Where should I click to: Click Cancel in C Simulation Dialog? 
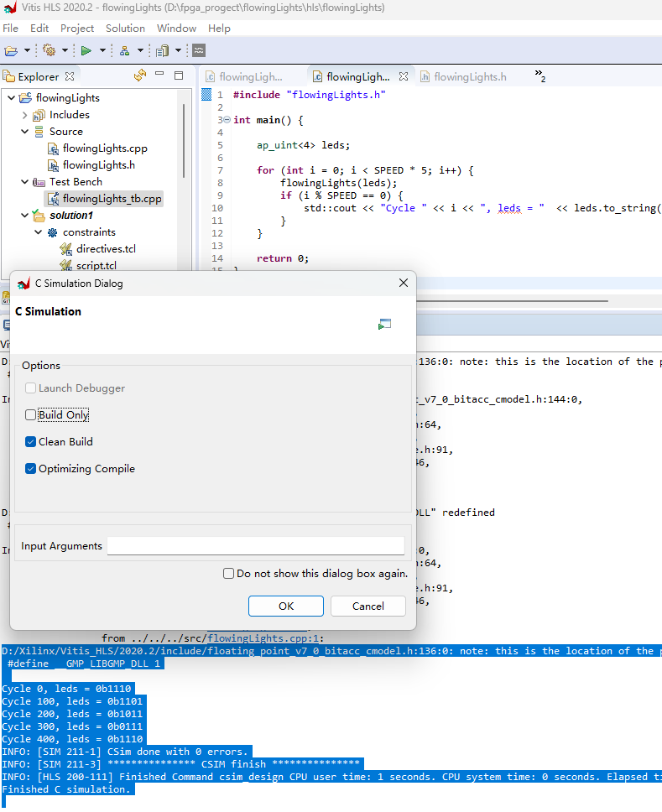tap(368, 606)
